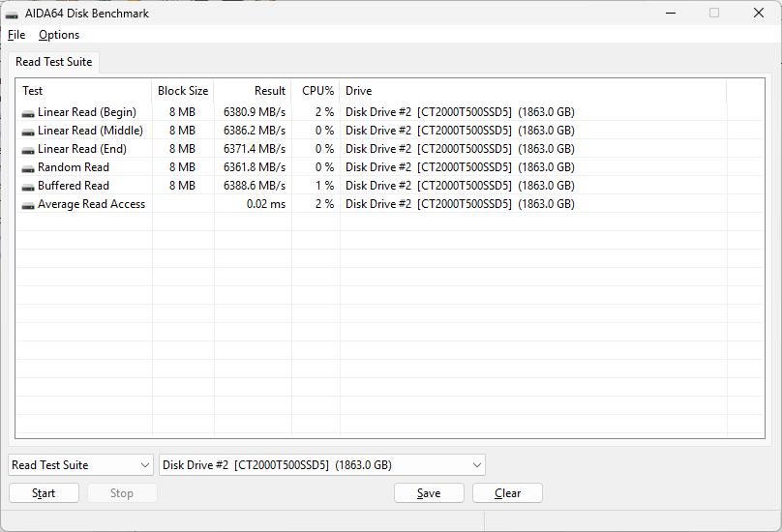
Task: Sort by the Result column header
Action: pos(253,91)
